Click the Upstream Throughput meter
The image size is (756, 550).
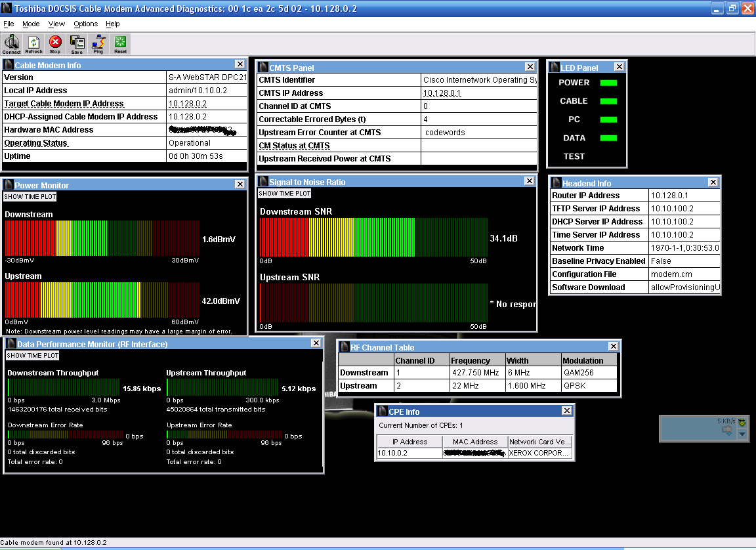pos(222,387)
